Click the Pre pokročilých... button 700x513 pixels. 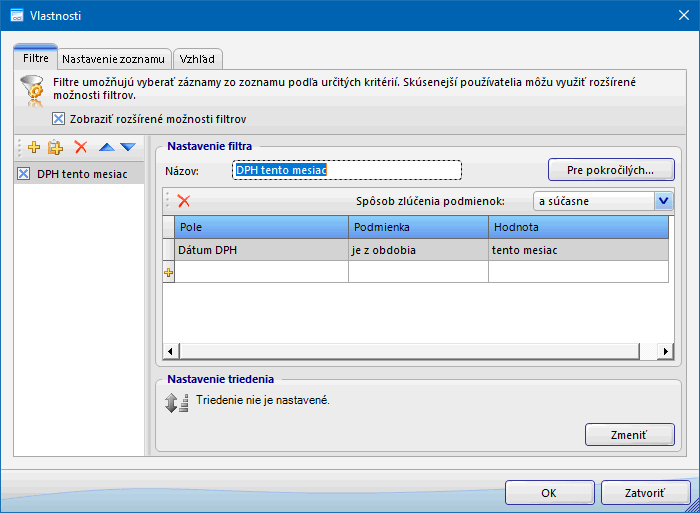click(x=610, y=170)
